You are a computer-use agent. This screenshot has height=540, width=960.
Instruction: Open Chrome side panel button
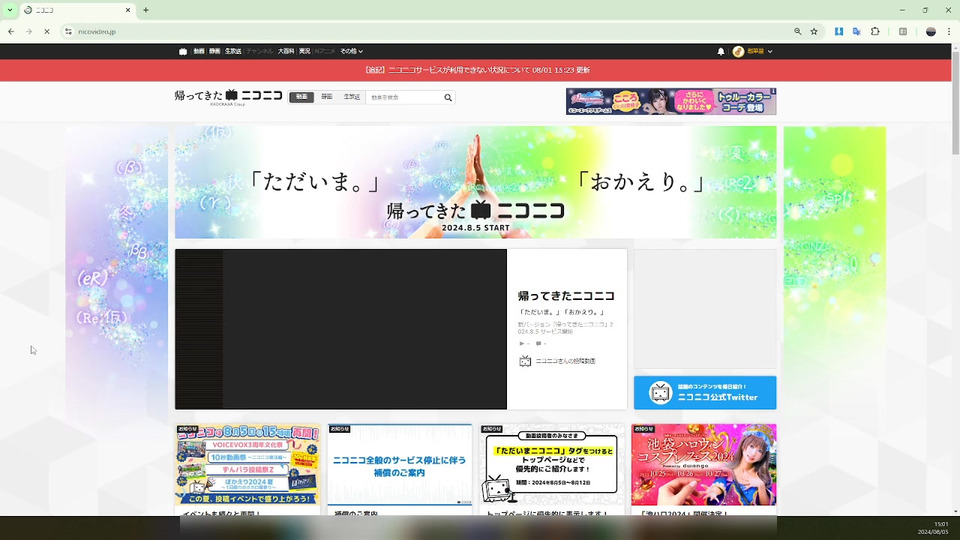902,31
